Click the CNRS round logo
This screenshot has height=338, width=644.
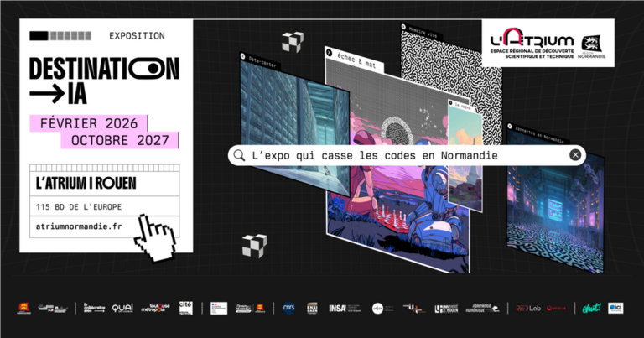289,308
